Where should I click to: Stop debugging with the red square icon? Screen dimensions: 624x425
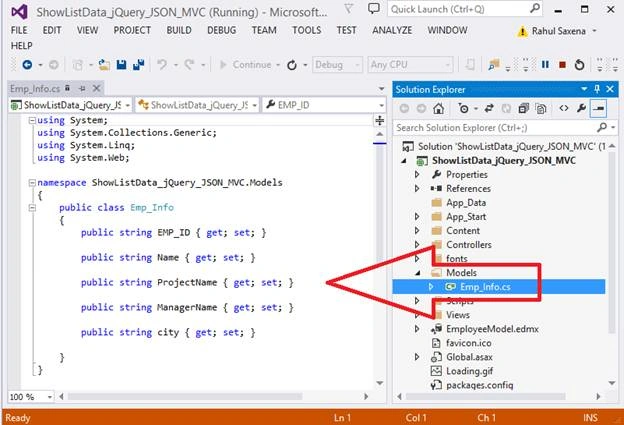click(562, 65)
